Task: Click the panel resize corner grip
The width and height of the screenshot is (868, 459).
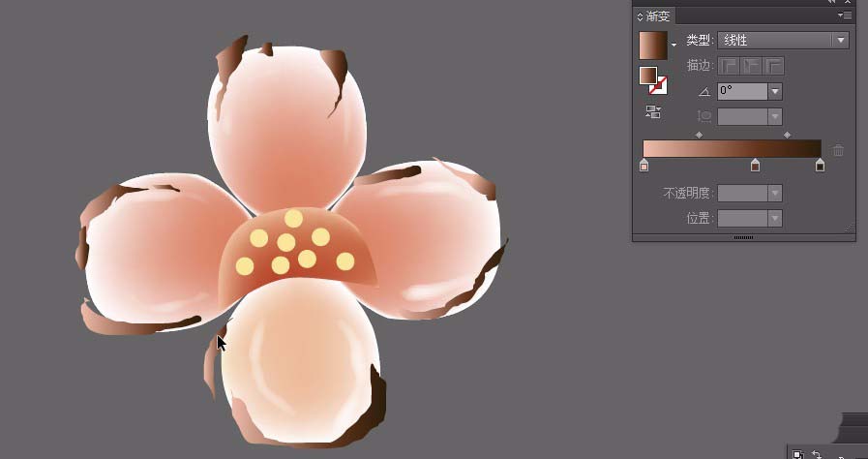Action: tap(850, 228)
